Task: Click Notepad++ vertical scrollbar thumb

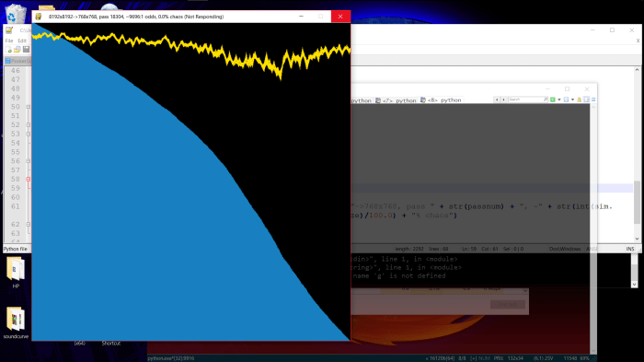Action: [x=637, y=203]
